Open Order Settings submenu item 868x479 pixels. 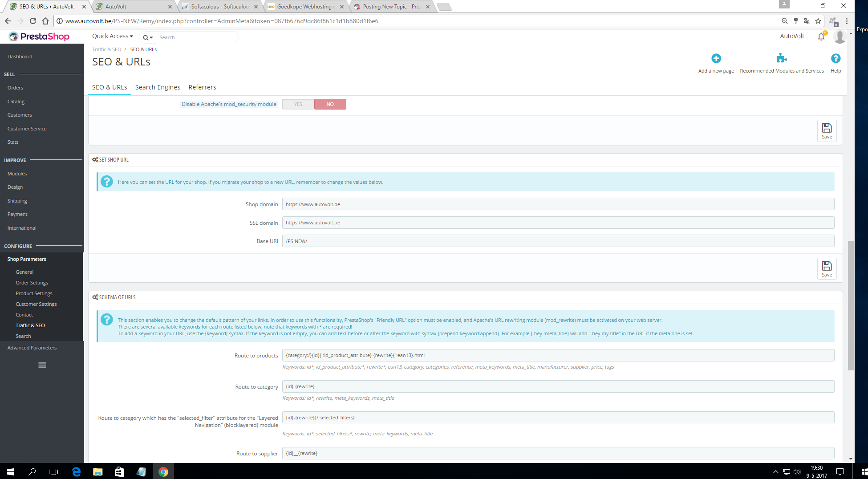(x=32, y=283)
